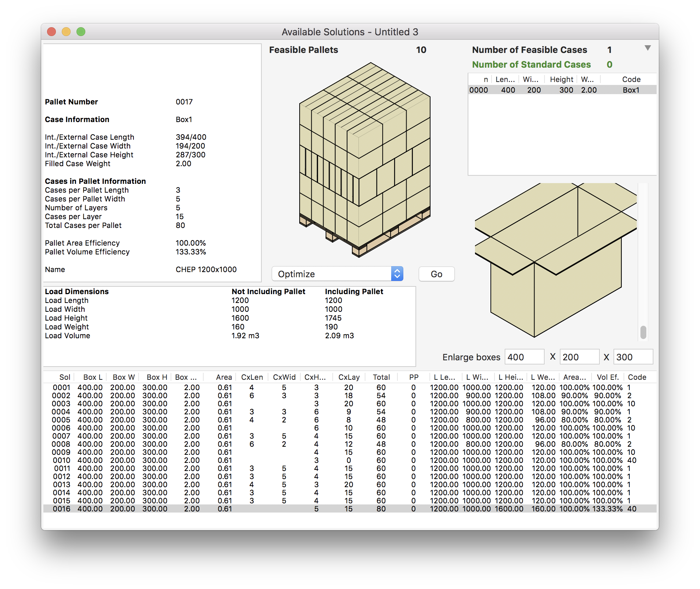Image resolution: width=700 pixels, height=589 pixels.
Task: Select highlighted solution row 0016
Action: [350, 509]
